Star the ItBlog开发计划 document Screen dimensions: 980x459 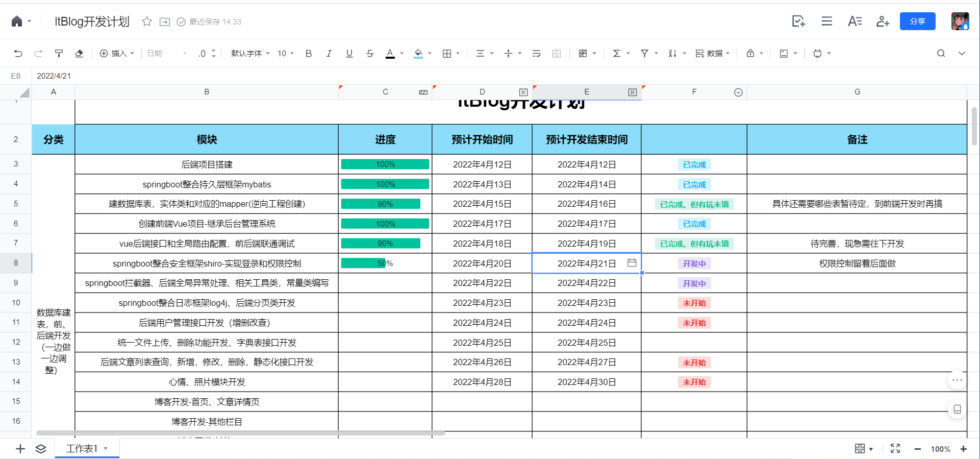coord(147,21)
